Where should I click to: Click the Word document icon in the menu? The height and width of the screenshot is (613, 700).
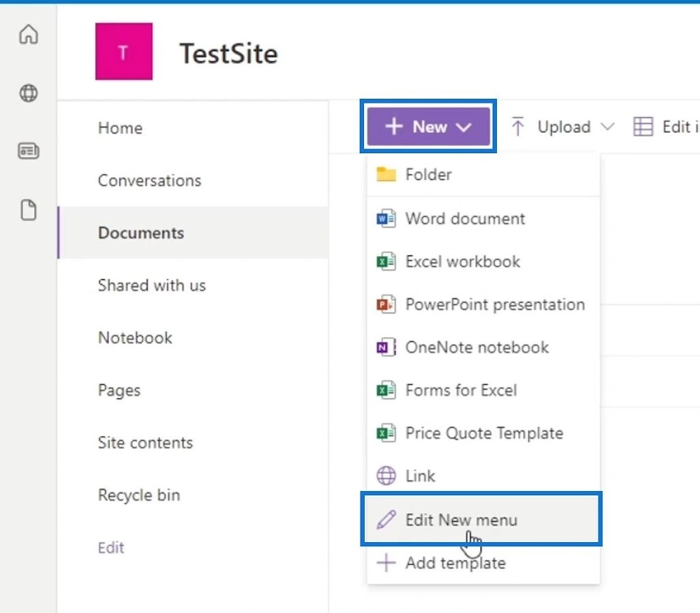click(x=386, y=218)
